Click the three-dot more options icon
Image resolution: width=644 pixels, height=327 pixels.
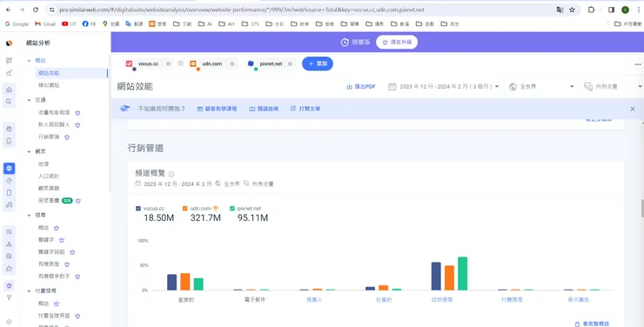pos(637,64)
